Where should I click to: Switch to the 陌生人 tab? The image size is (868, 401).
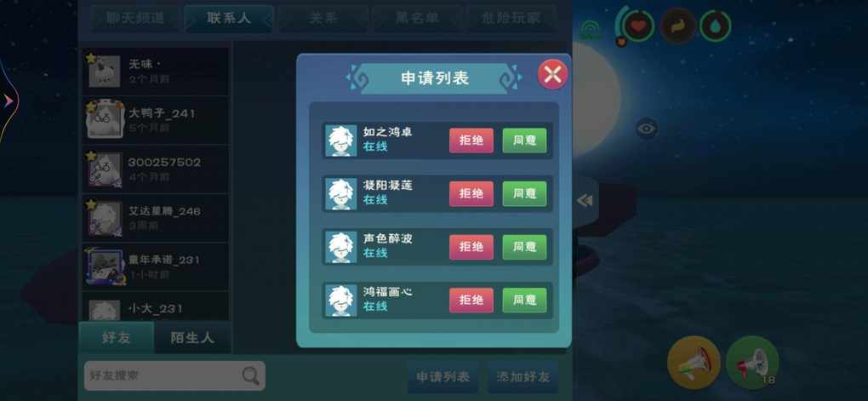[192, 337]
